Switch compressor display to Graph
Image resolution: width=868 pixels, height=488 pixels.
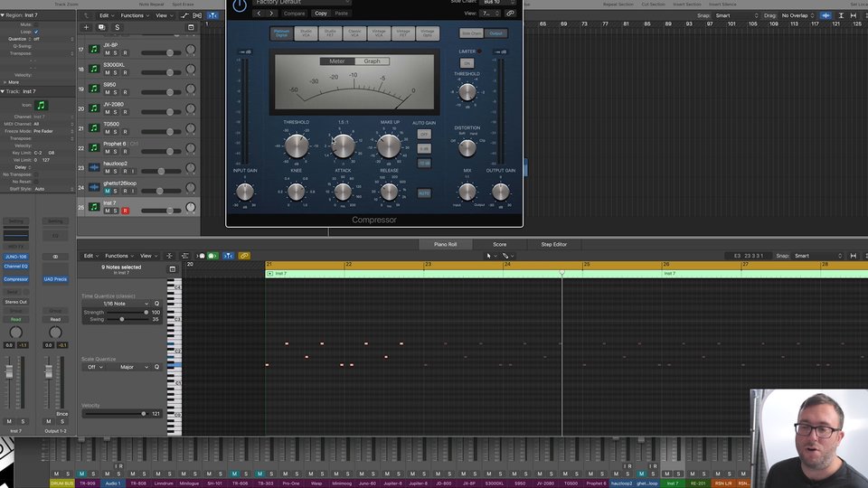click(372, 61)
